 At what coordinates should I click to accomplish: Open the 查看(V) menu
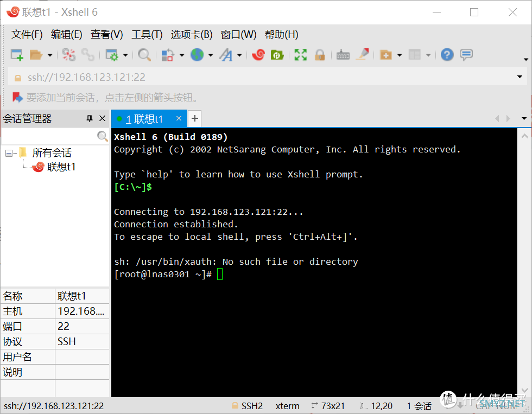107,34
